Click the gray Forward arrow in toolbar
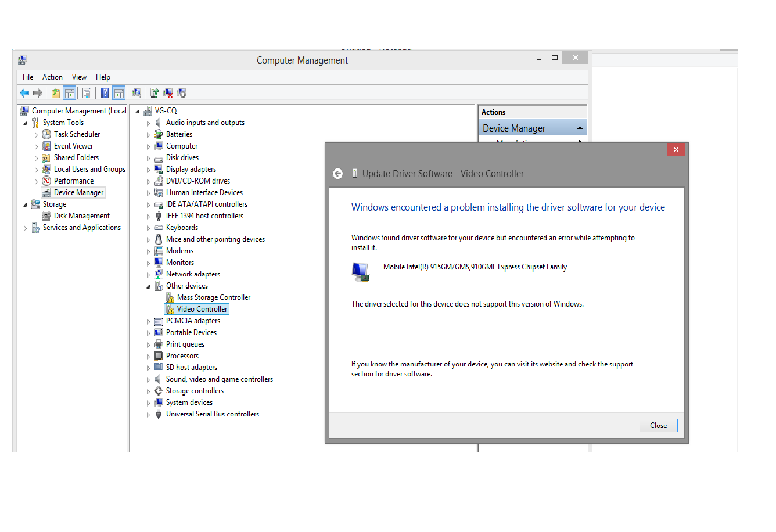Screen dimensions: 776x532 (x=38, y=93)
